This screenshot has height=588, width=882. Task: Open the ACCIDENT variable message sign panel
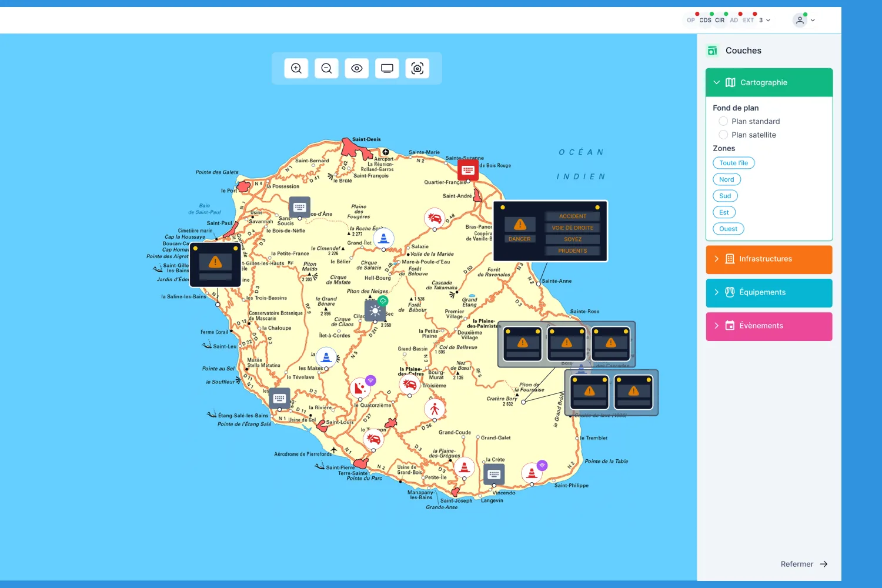click(550, 231)
